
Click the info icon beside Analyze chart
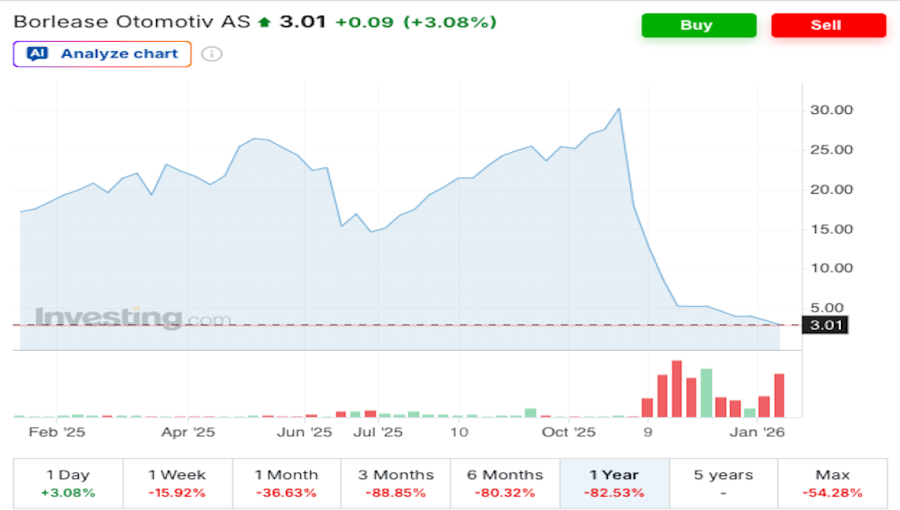coord(211,54)
